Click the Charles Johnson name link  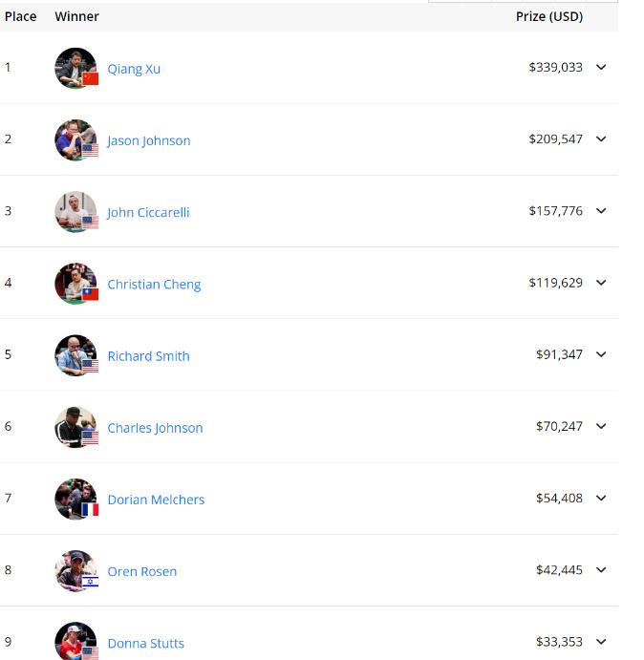pyautogui.click(x=155, y=428)
